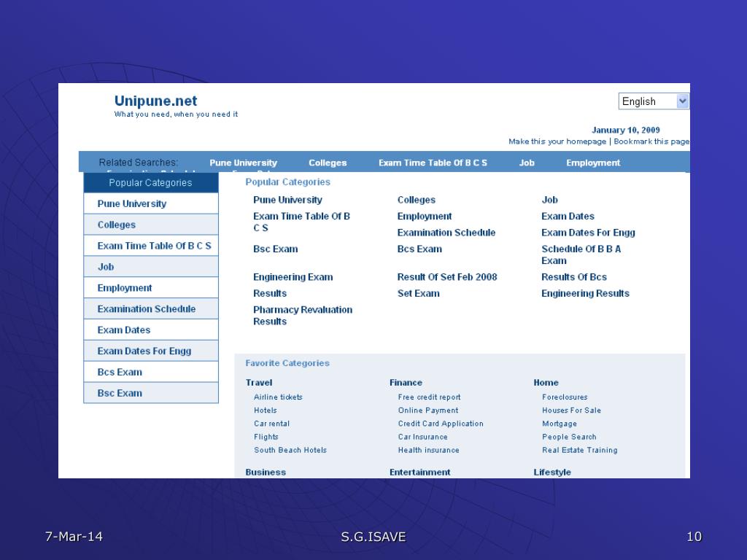Open the Set Exam link
Viewport: 747px width, 560px height.
418,293
